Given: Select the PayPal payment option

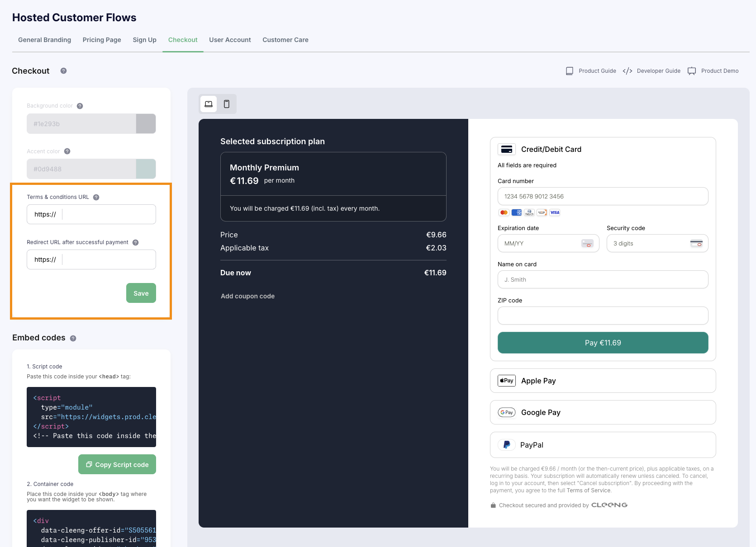Looking at the screenshot, I should [x=603, y=445].
